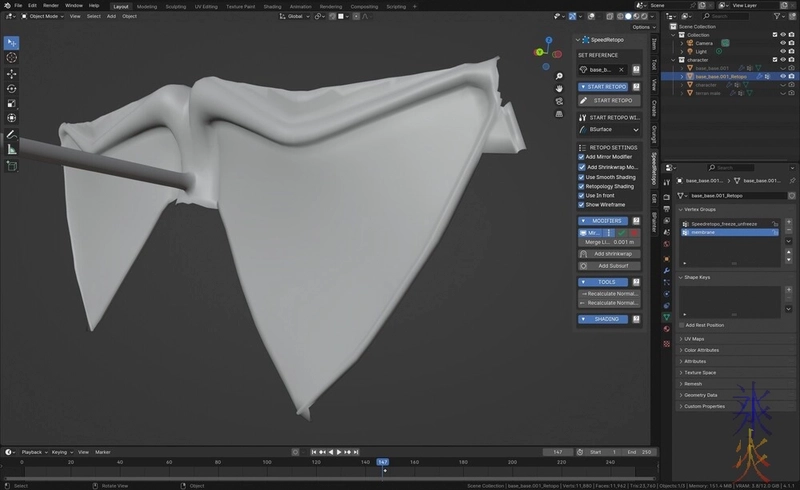Viewport: 800px width, 490px height.
Task: Uncheck Add Mirror Modifier option
Action: [582, 157]
